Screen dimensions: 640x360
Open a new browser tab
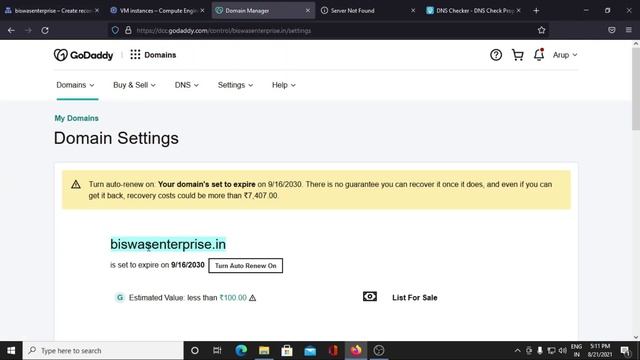pos(536,11)
